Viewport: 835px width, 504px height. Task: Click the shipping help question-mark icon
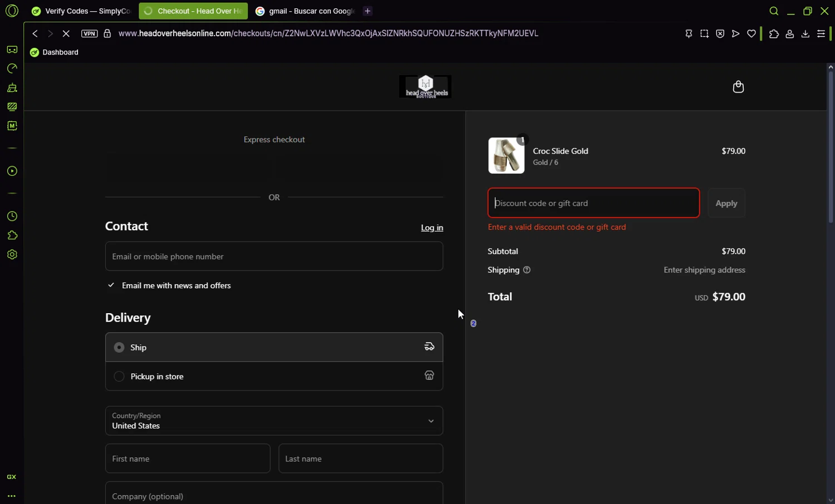(527, 270)
